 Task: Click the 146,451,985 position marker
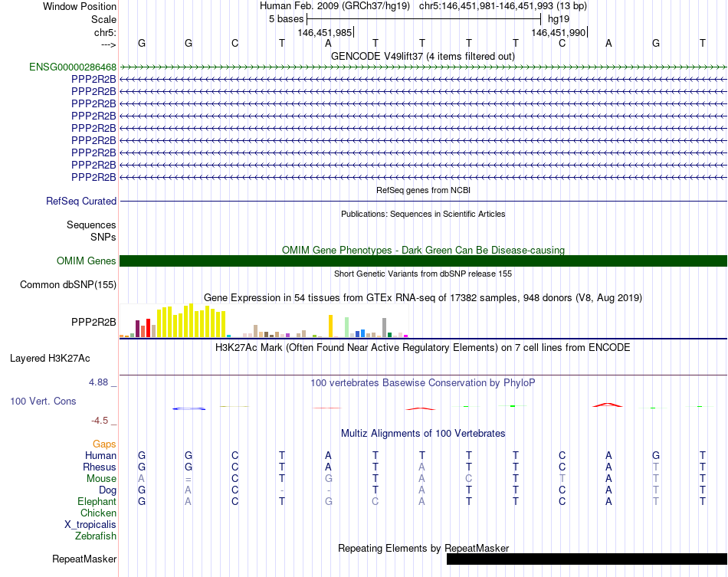(325, 32)
